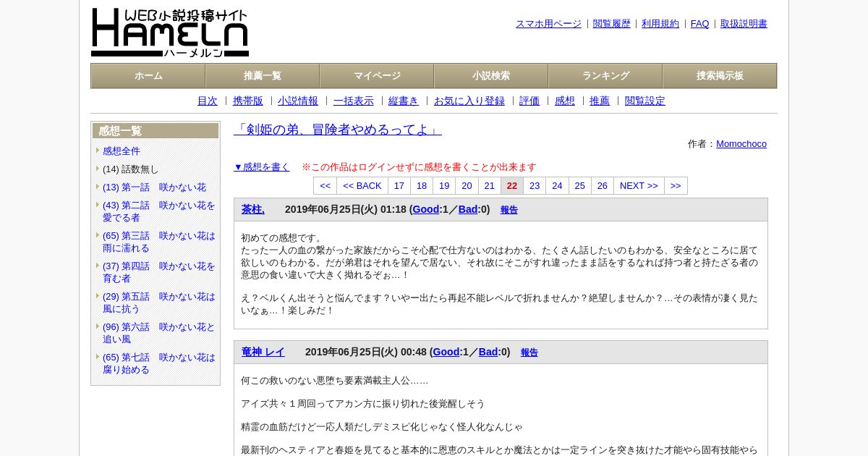The height and width of the screenshot is (456, 868).
Task: Click the NEXT >> pagination button
Action: 639,186
